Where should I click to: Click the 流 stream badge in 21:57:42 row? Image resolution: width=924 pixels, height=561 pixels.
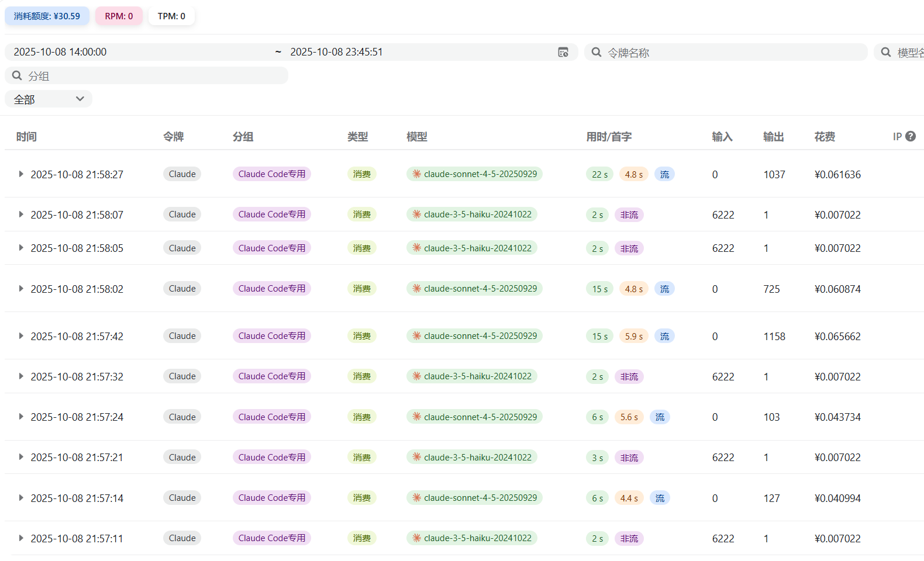coord(664,336)
